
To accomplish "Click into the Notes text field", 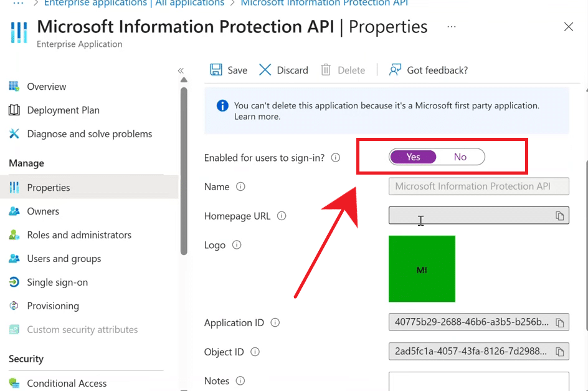I will click(478, 381).
